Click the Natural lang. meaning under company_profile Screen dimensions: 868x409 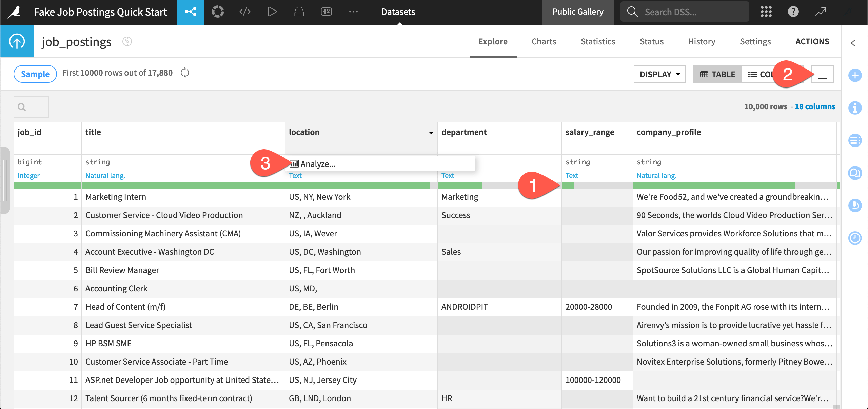click(x=656, y=176)
